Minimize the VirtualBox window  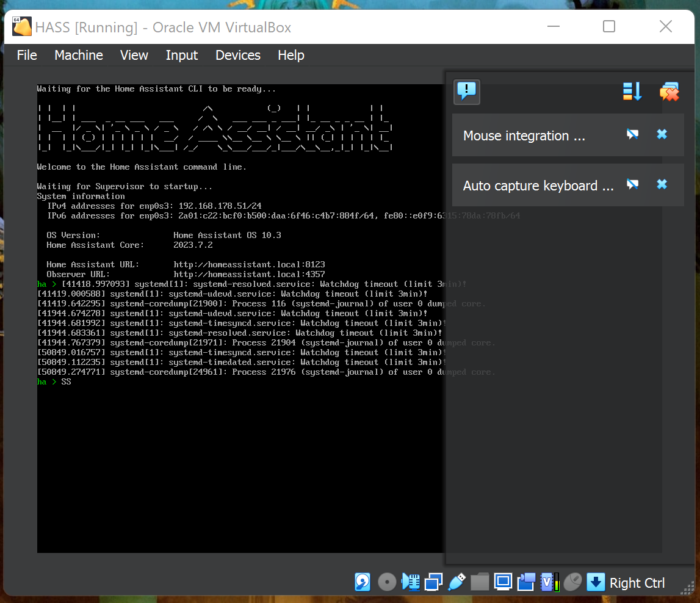[554, 26]
